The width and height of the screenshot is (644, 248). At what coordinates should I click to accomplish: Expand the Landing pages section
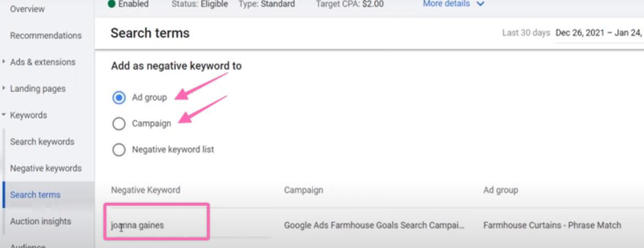[x=4, y=89]
